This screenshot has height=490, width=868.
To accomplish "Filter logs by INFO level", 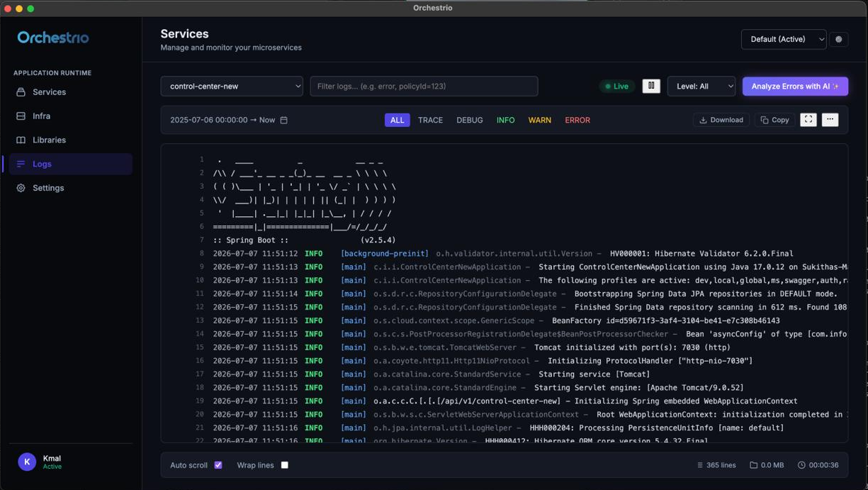I will 506,121.
